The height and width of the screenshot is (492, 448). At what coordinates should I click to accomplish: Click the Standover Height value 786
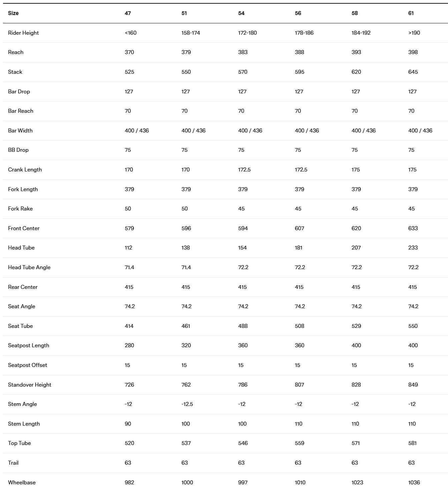(243, 385)
